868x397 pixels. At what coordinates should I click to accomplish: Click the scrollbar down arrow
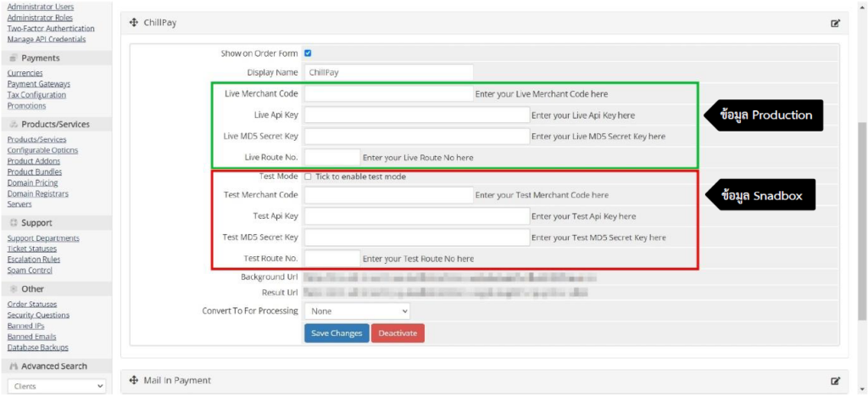[862, 389]
